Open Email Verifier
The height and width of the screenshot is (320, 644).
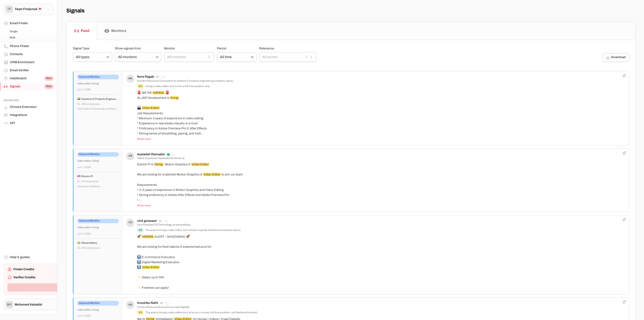(19, 70)
